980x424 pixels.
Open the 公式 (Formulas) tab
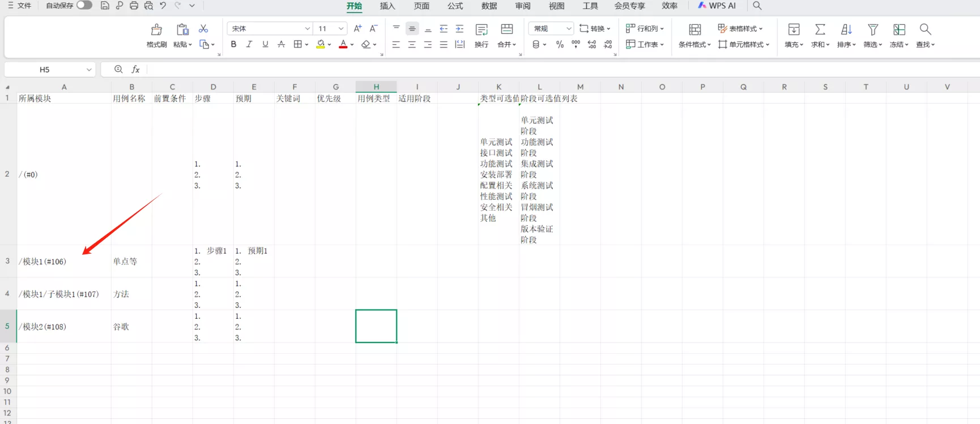coord(455,6)
